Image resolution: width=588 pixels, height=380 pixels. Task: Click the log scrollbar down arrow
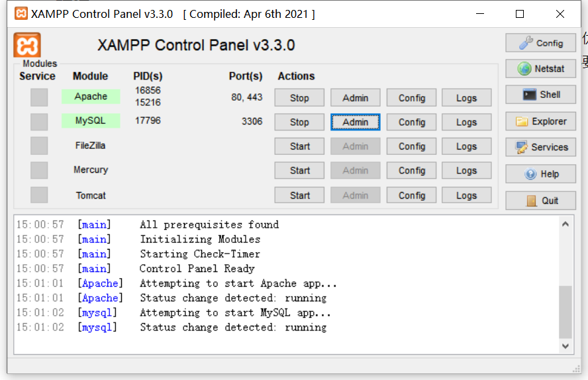[x=565, y=346]
